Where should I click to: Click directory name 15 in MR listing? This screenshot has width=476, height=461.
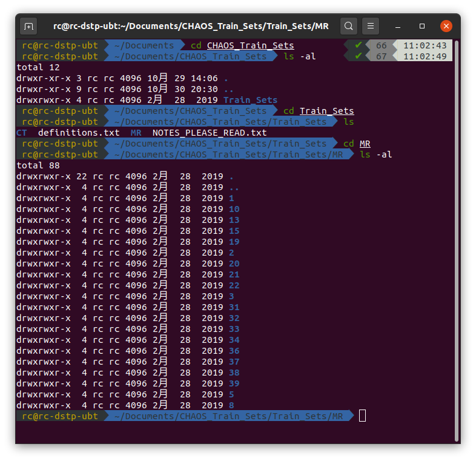234,231
